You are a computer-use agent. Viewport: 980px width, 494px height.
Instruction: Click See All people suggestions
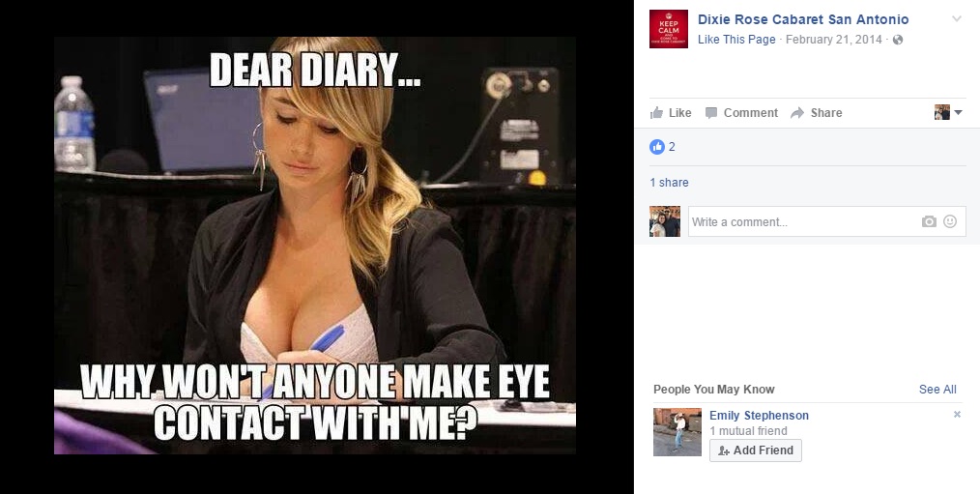937,390
